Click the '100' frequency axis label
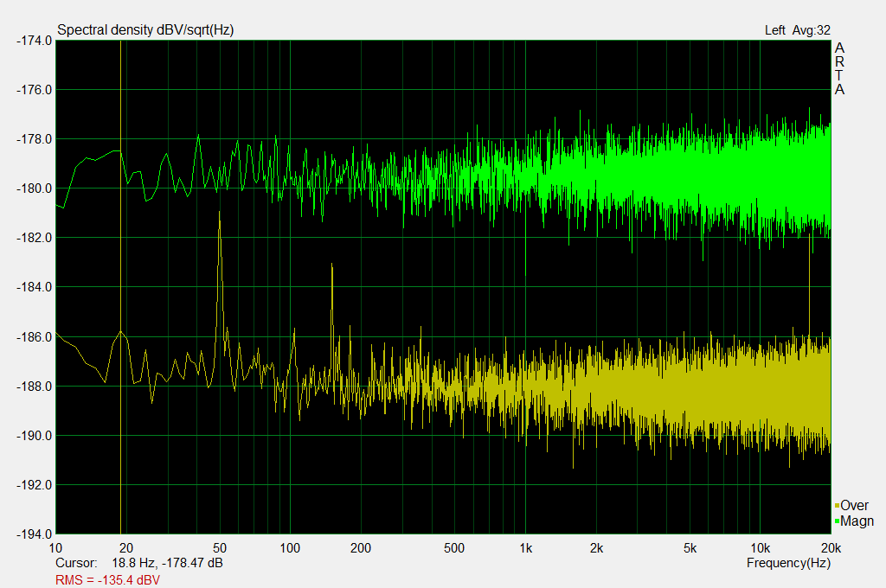886x588 pixels. click(x=290, y=548)
